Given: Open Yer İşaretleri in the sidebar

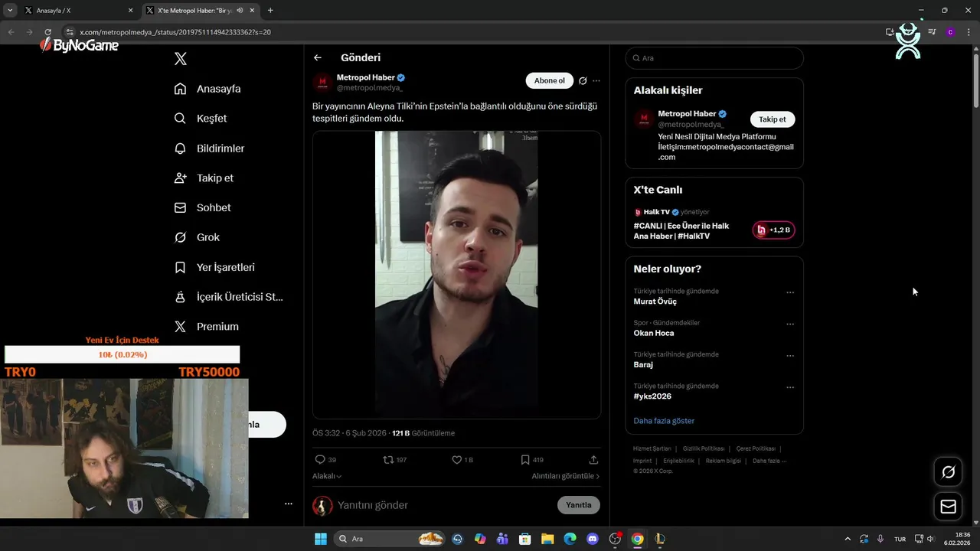Looking at the screenshot, I should tap(214, 267).
